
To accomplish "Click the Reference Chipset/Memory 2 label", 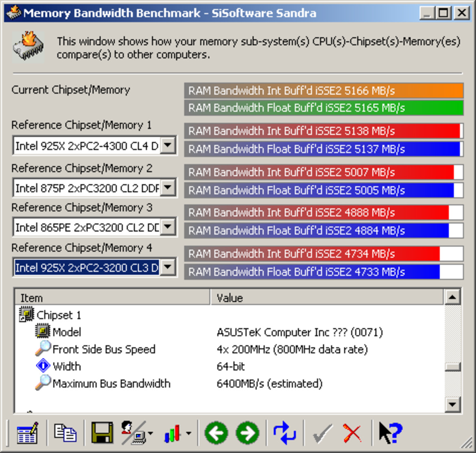I will click(82, 168).
